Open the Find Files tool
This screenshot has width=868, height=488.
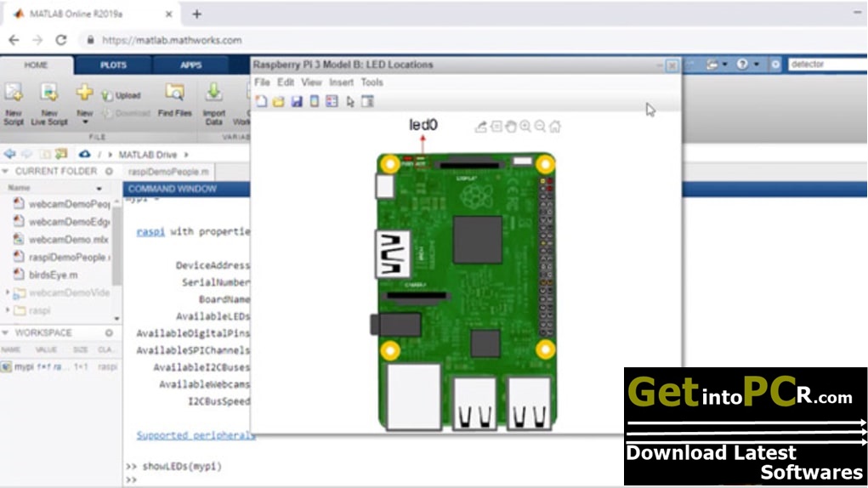[x=174, y=100]
